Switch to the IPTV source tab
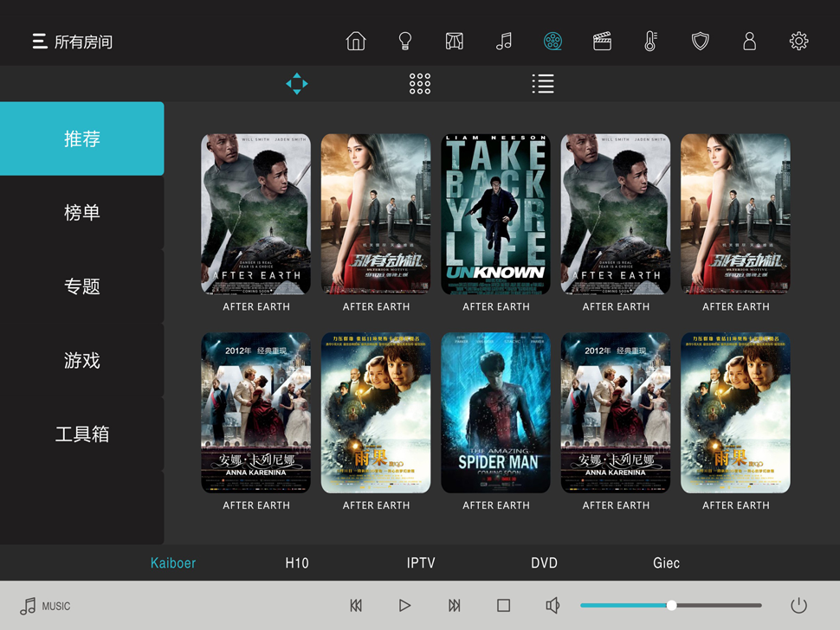Image resolution: width=840 pixels, height=630 pixels. (421, 563)
